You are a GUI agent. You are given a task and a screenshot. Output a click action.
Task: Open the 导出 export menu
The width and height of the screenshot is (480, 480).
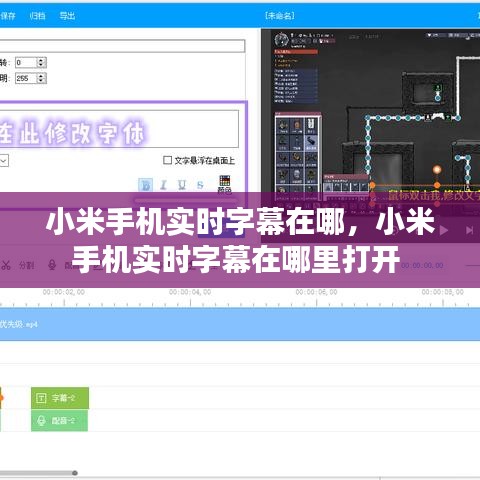pos(67,16)
